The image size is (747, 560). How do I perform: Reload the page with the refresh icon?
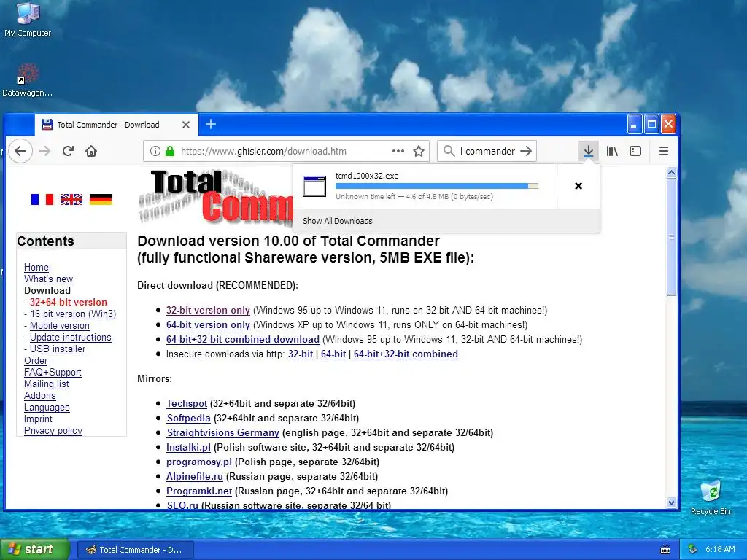click(68, 152)
